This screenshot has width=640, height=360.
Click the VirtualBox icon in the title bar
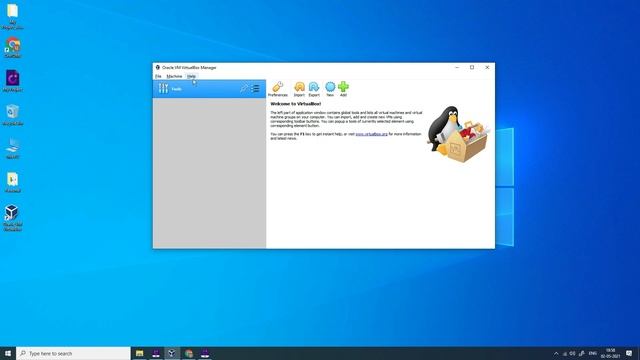(x=158, y=67)
